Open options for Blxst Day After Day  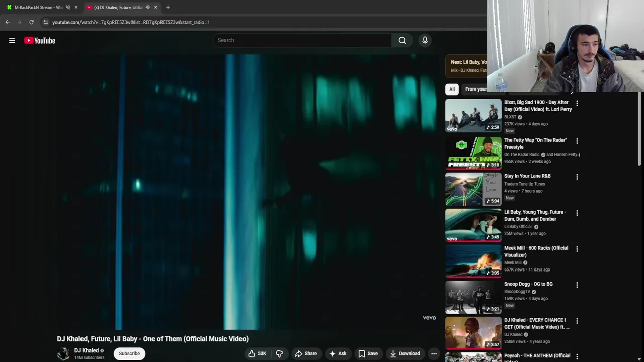pyautogui.click(x=577, y=103)
